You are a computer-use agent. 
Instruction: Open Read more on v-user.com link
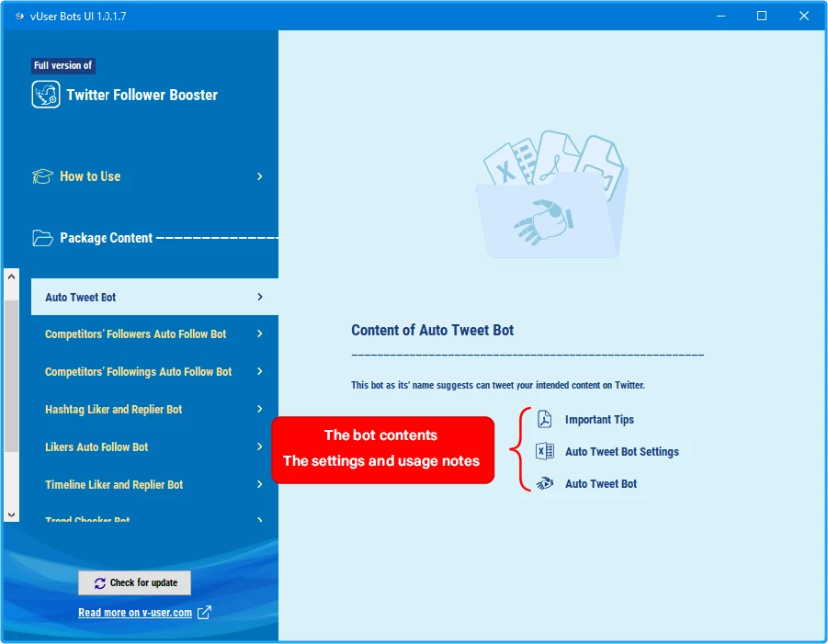[x=135, y=613]
